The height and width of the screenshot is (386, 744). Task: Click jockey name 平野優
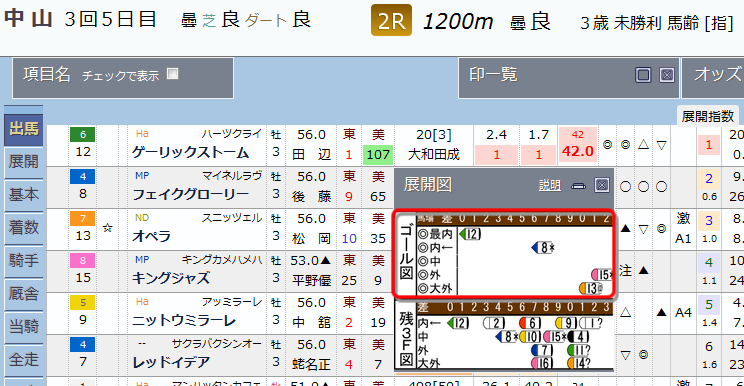tap(311, 280)
